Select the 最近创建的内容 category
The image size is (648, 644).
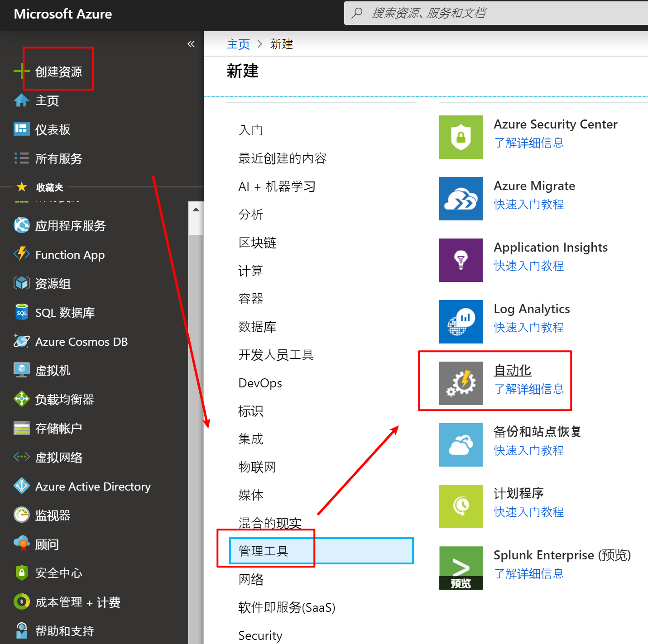283,158
